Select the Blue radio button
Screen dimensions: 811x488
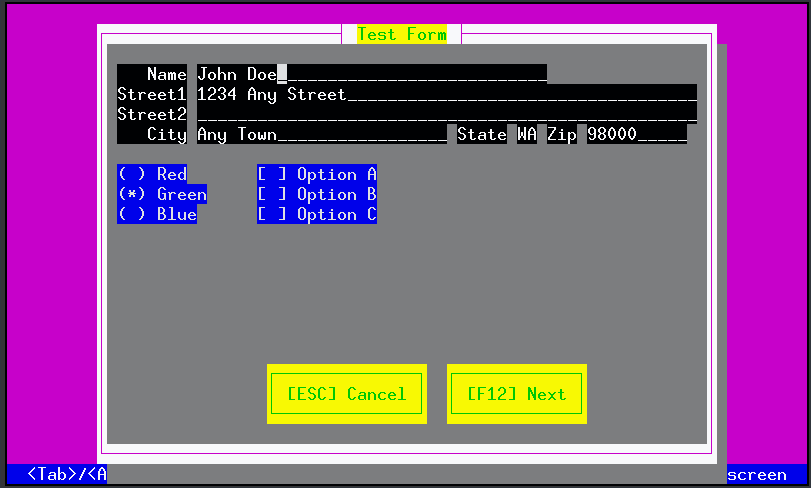pos(157,214)
